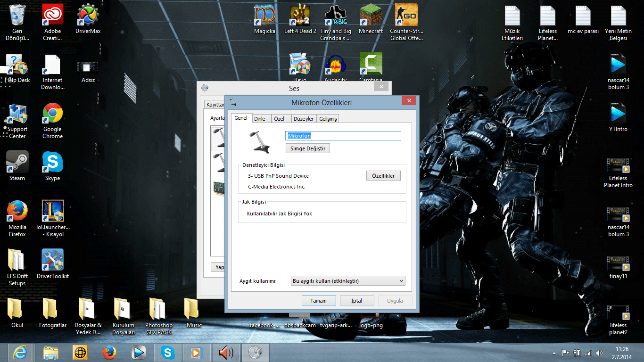Select the Help Desk icon

click(x=17, y=68)
